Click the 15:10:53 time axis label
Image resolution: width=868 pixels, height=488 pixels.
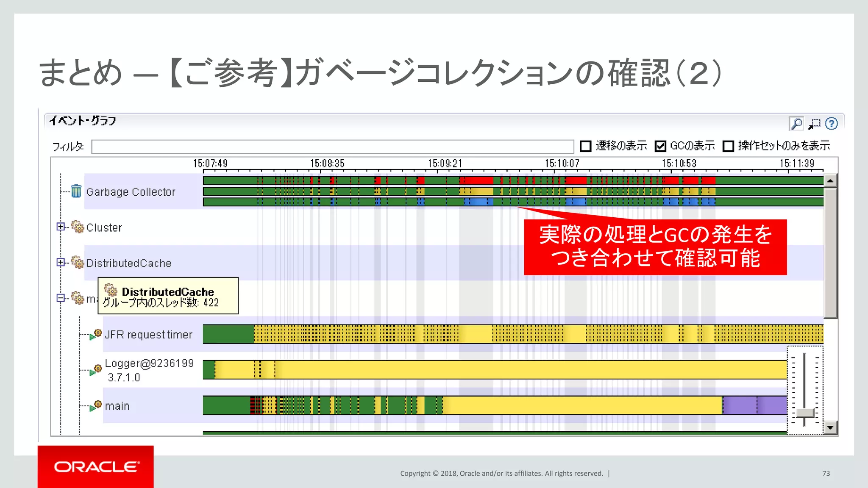(x=679, y=164)
